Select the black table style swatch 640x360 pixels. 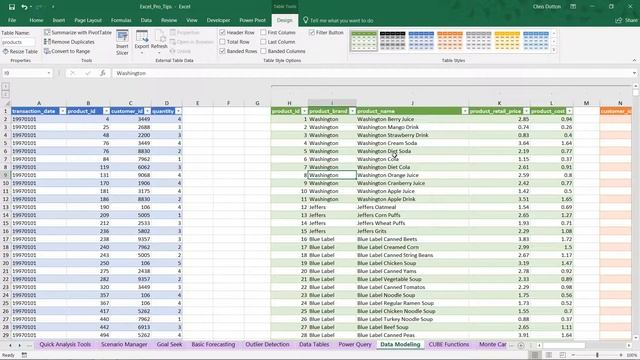[x=393, y=41]
